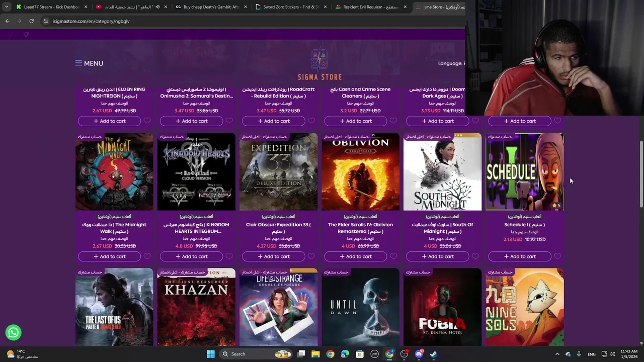Viewport: 644px width, 362px height.
Task: Open The Last of Us Part II cover
Action: point(114,307)
